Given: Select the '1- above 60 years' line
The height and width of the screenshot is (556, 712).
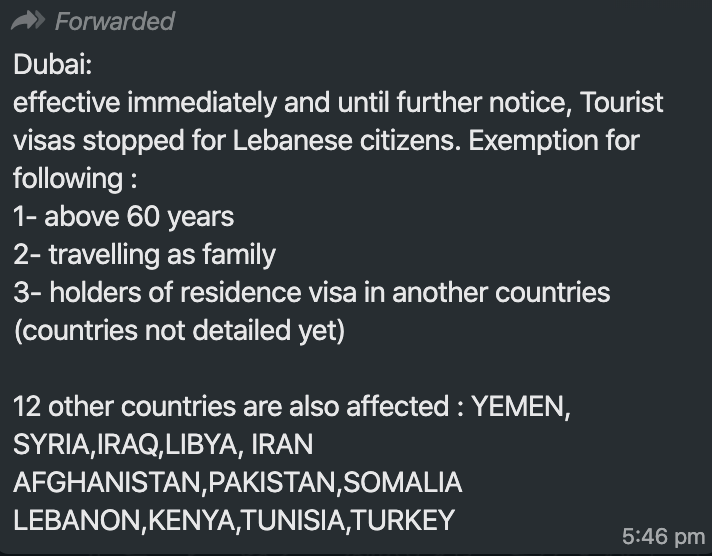Looking at the screenshot, I should point(124,217).
